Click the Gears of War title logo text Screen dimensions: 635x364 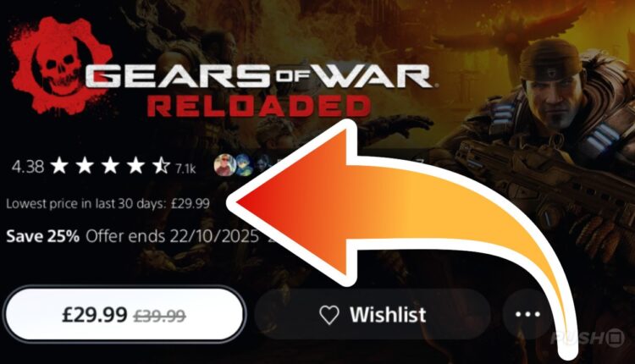(x=258, y=75)
